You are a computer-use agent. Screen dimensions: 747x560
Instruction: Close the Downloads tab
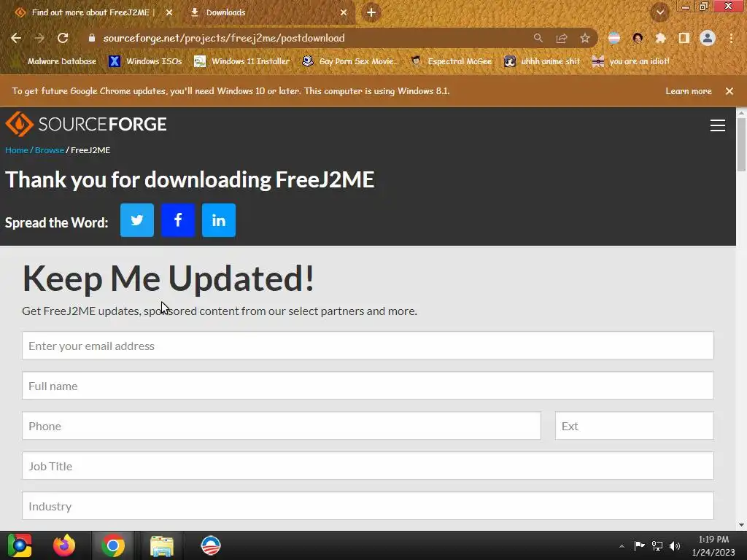[344, 12]
